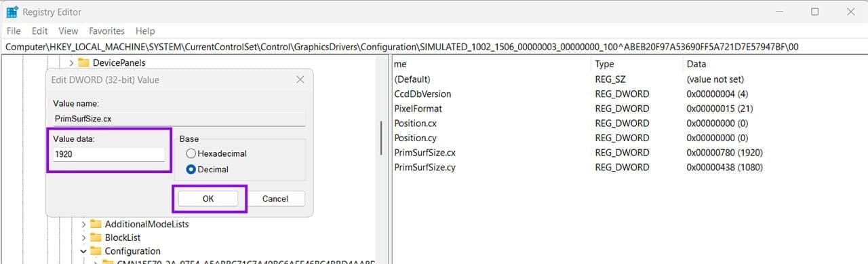Viewport: 868px width, 264px height.
Task: Expand the DevicePanels tree node
Action: 72,62
